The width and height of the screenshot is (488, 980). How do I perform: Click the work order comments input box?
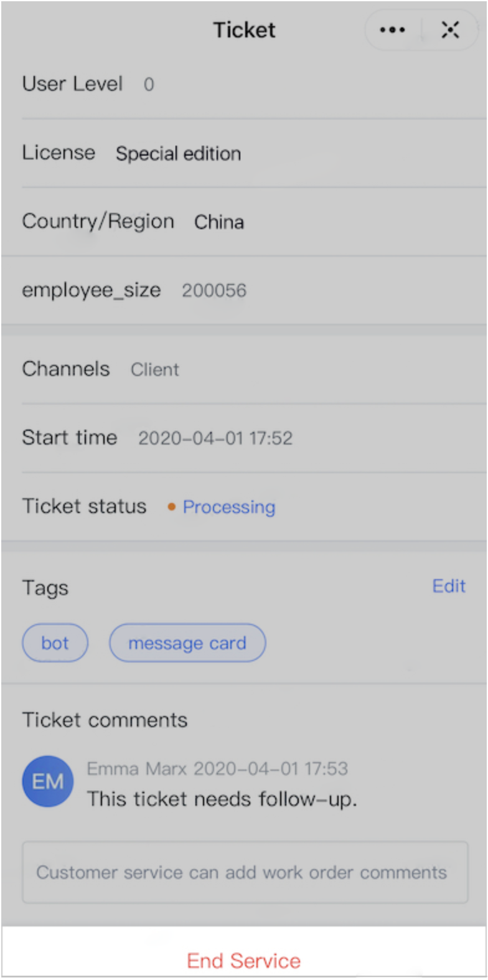click(x=244, y=872)
